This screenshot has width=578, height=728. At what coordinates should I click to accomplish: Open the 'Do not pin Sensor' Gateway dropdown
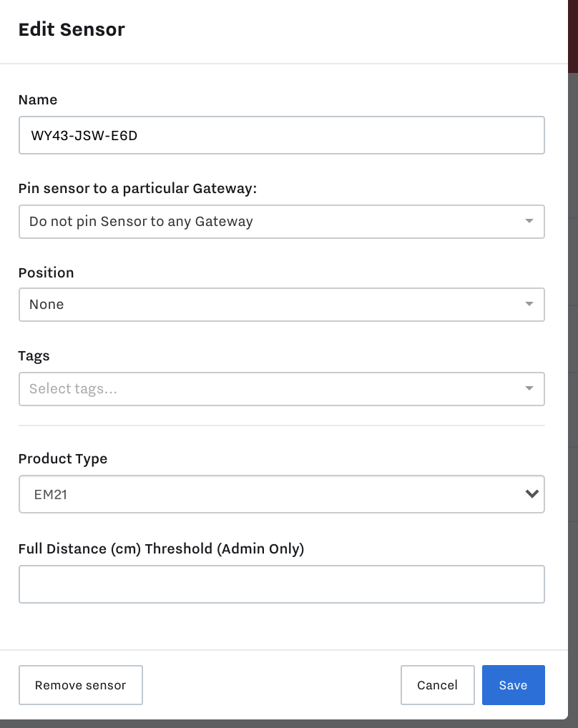click(x=281, y=222)
